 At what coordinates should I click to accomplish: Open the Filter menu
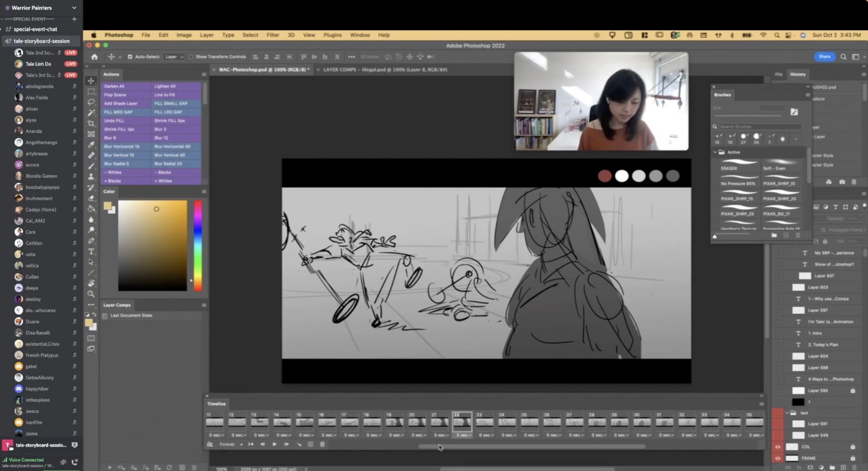point(273,35)
